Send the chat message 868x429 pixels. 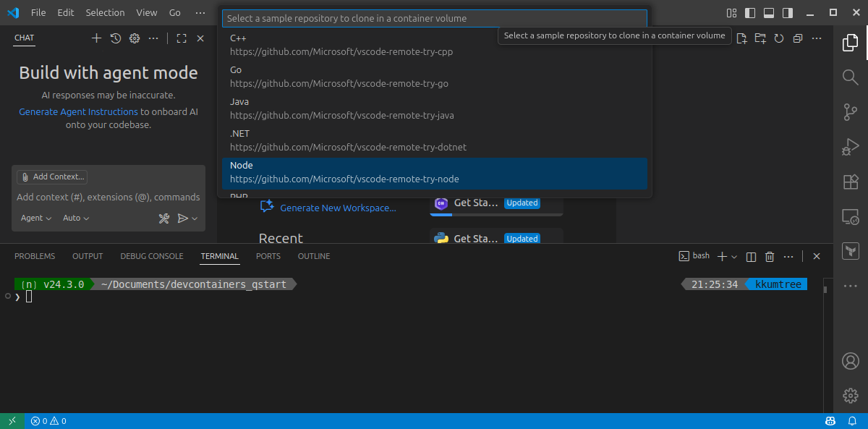tap(183, 218)
